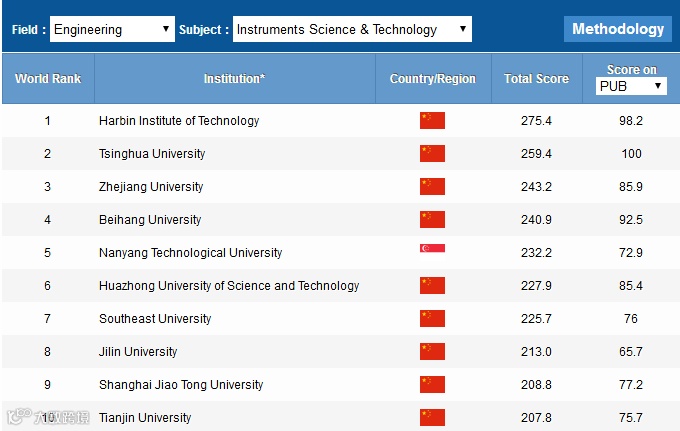
Task: Click the Institution column header
Action: (234, 78)
